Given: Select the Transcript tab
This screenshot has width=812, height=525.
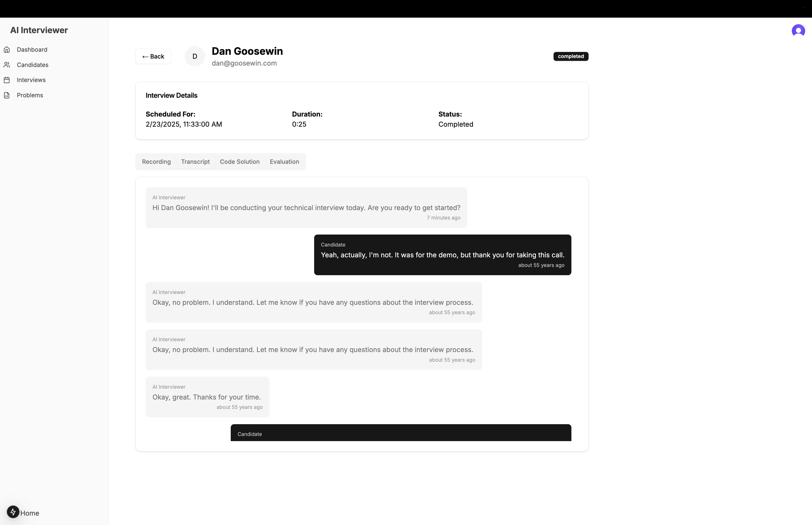Looking at the screenshot, I should [x=195, y=162].
